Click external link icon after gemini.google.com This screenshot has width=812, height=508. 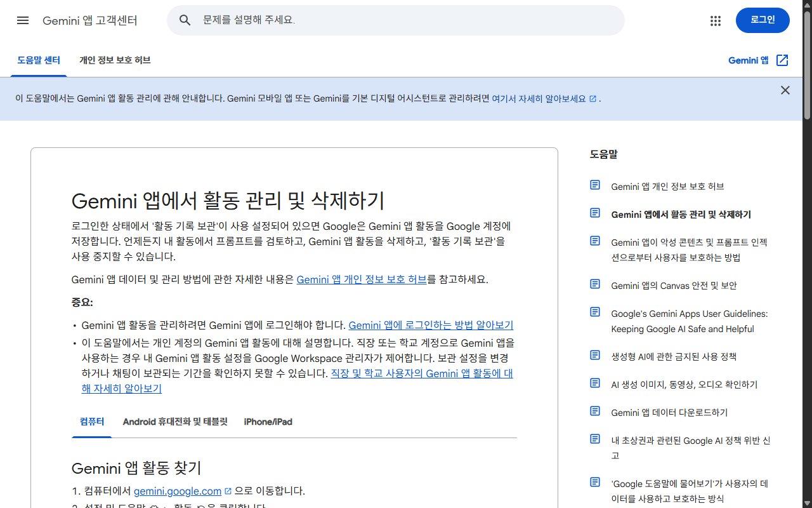pyautogui.click(x=228, y=491)
